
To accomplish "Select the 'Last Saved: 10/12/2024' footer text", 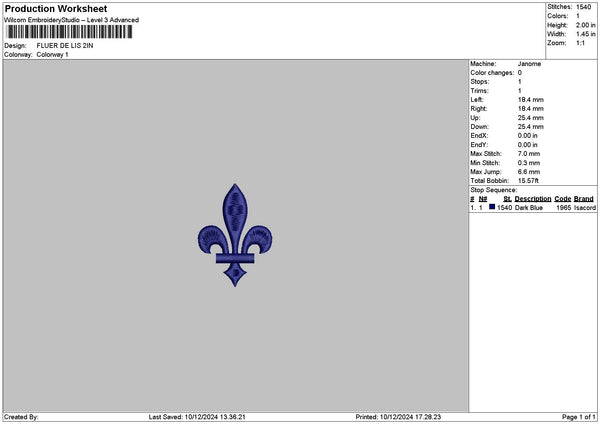I will click(197, 417).
